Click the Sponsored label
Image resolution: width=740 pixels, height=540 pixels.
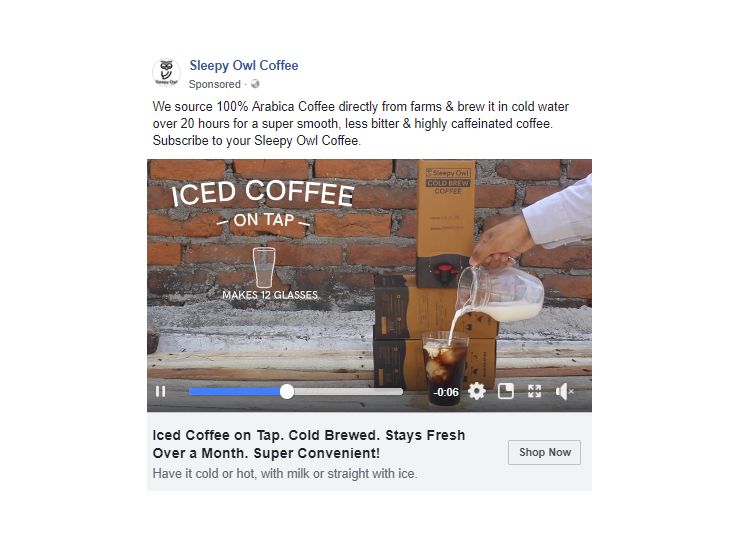[x=215, y=84]
